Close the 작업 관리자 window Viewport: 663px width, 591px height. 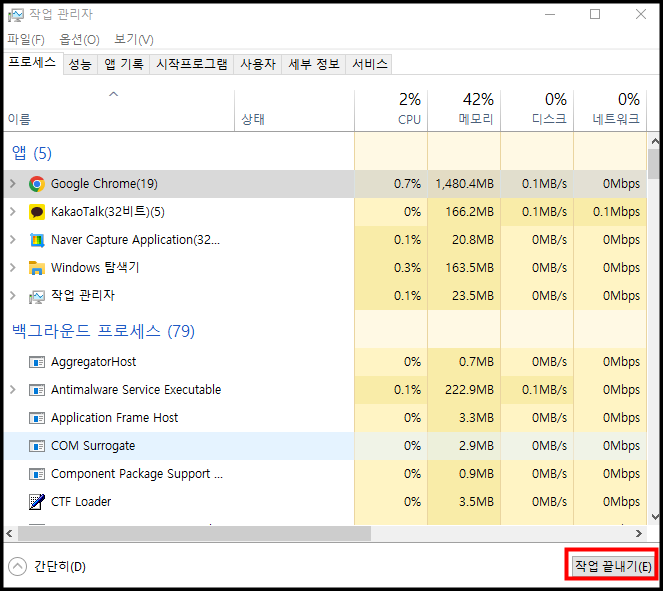(x=641, y=15)
